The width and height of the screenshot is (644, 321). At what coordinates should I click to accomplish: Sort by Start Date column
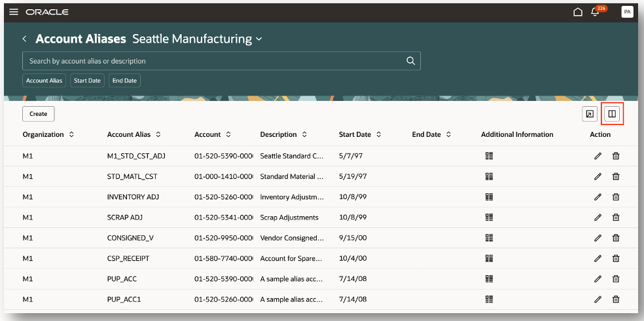[x=379, y=134]
